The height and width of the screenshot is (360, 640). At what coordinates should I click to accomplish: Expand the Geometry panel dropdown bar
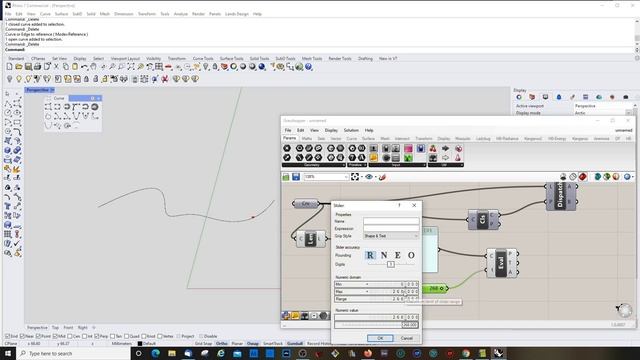pos(314,165)
